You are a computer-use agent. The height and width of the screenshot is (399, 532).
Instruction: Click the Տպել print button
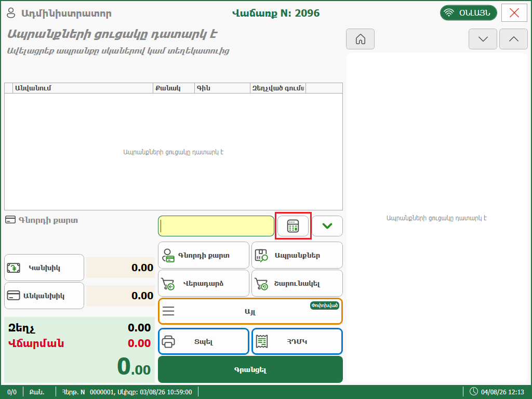click(x=204, y=341)
